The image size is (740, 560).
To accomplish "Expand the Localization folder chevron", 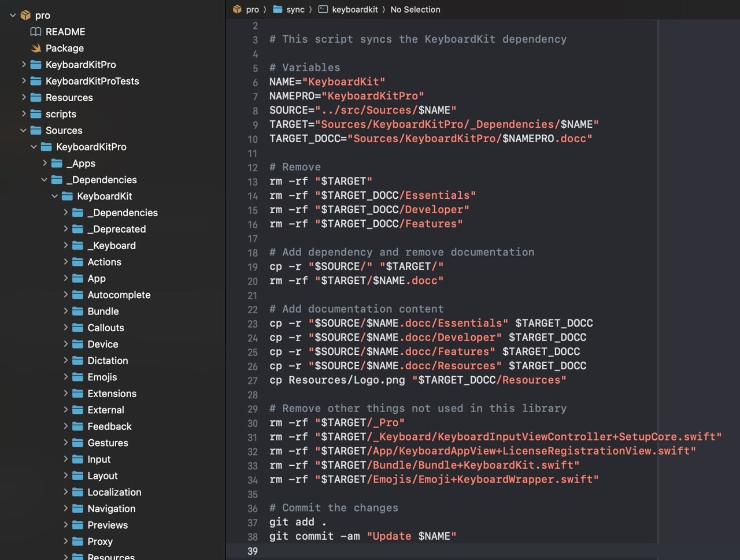I will click(x=65, y=492).
